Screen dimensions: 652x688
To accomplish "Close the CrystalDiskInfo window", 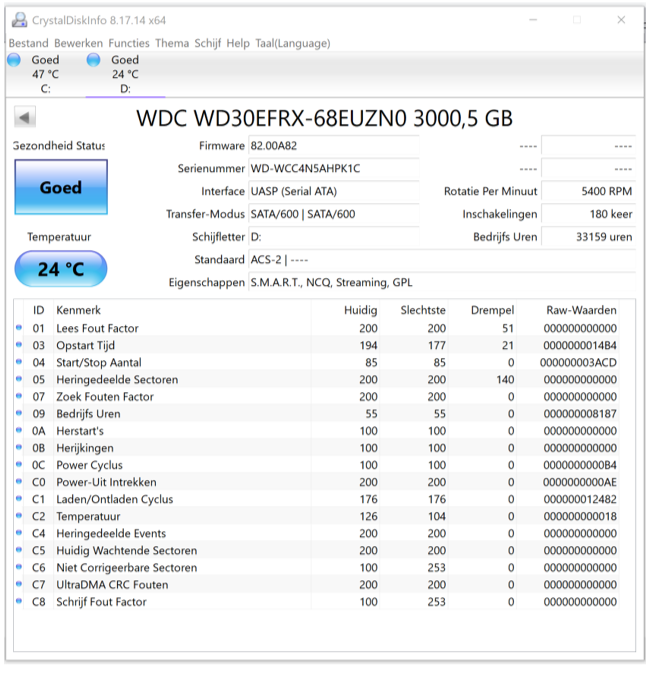I will (621, 20).
